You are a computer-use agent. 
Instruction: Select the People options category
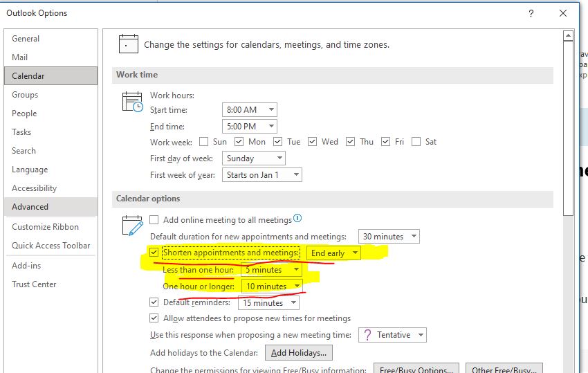(50, 113)
